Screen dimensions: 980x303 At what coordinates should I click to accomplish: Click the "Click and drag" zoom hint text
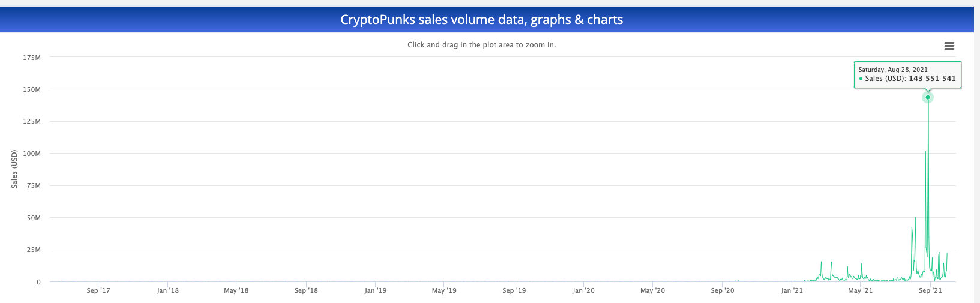[481, 45]
